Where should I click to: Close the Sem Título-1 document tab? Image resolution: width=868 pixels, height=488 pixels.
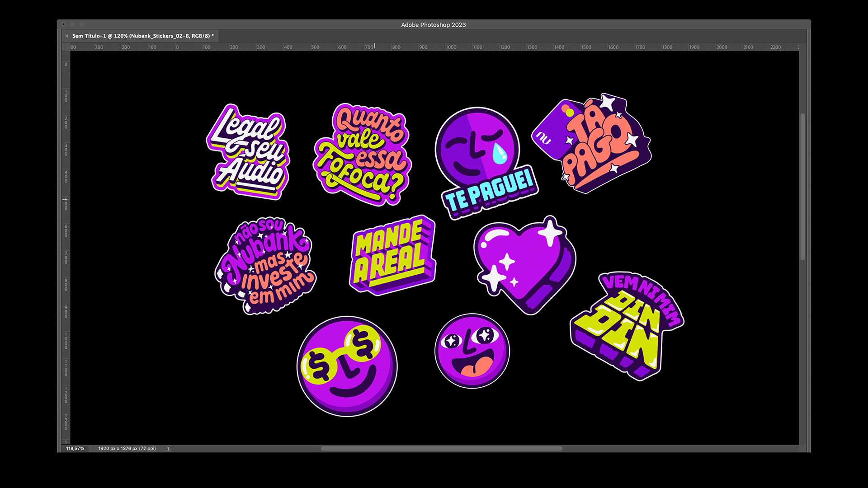67,36
